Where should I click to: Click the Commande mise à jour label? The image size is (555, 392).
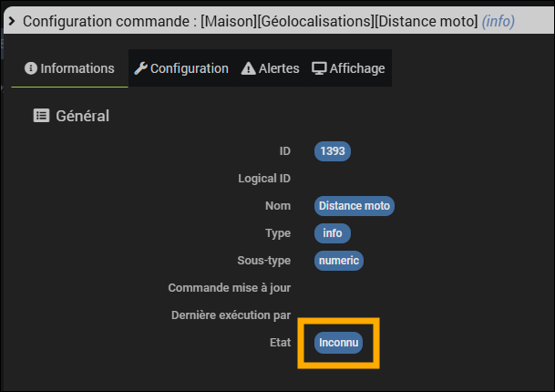230,288
